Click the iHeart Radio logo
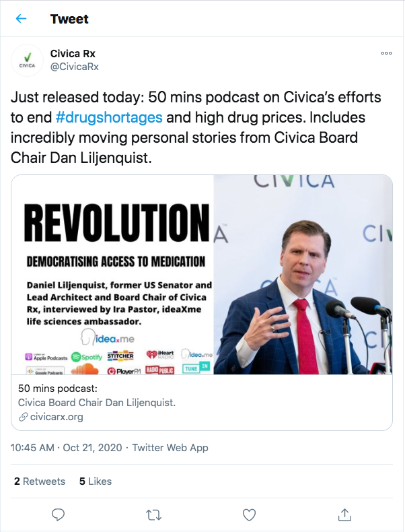 click(160, 354)
